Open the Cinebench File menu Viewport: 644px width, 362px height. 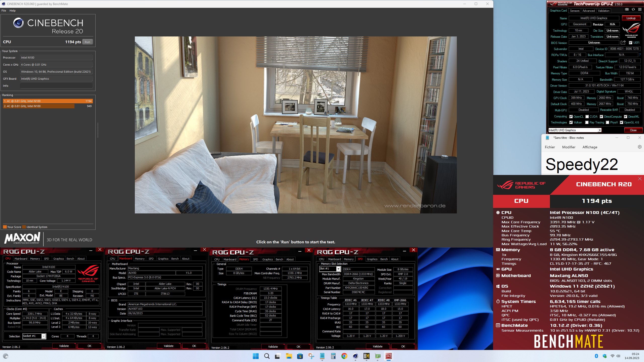[4, 11]
